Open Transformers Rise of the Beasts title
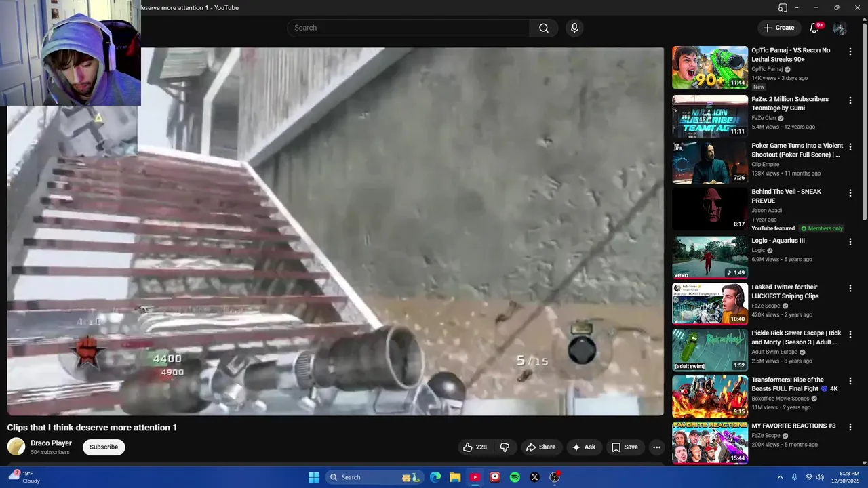Image resolution: width=868 pixels, height=488 pixels. (795, 384)
